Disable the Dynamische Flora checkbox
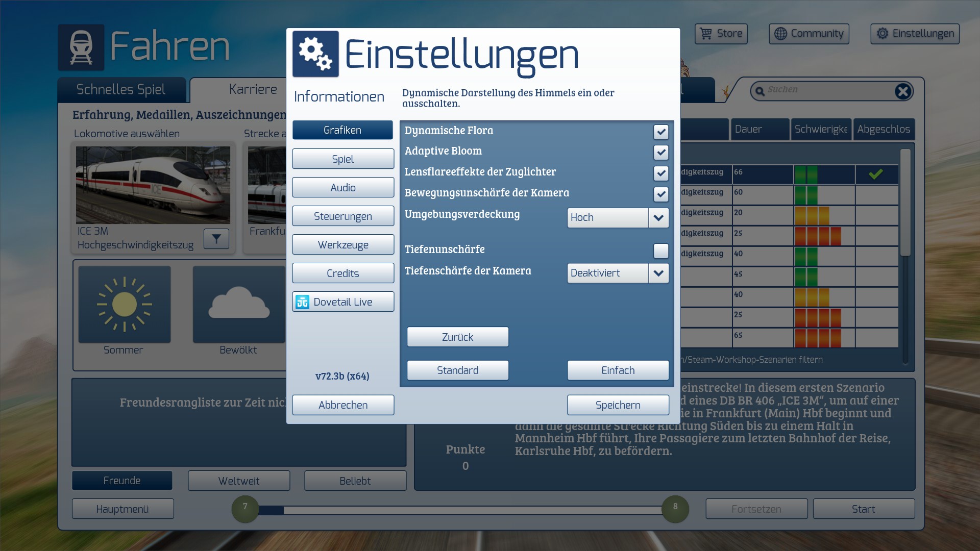Screen dimensions: 980x551 [x=661, y=132]
